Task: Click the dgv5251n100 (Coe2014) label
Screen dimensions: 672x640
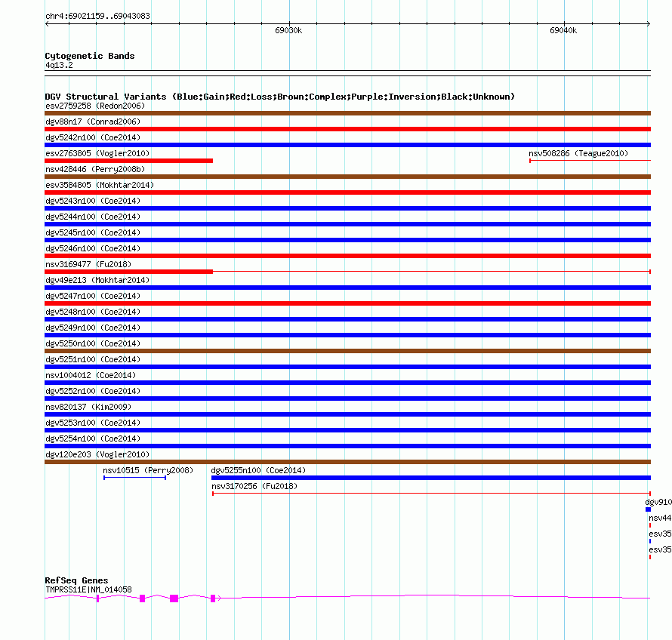Action: click(x=93, y=359)
